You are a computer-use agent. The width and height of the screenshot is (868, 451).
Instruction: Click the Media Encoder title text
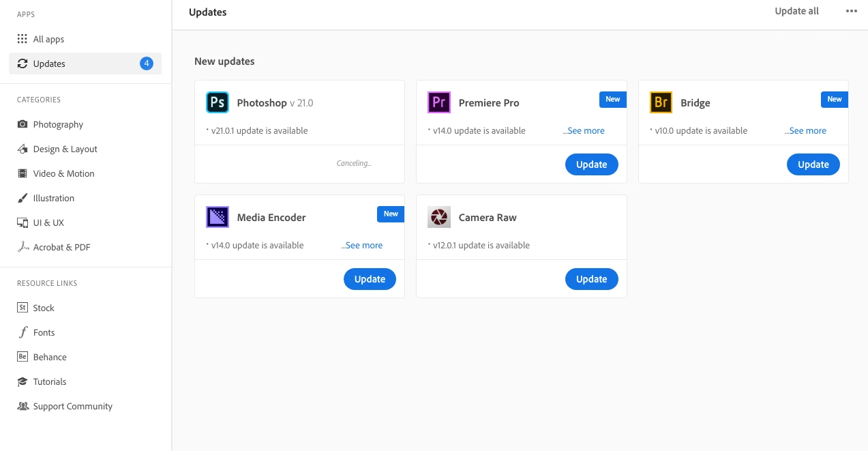pyautogui.click(x=271, y=218)
